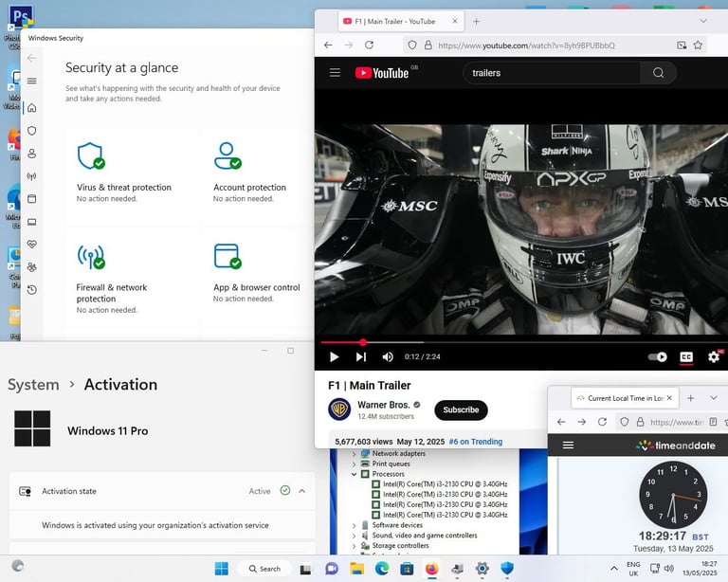The width and height of the screenshot is (728, 582).
Task: Select the 'Current Local Time' browser tab
Action: 625,398
